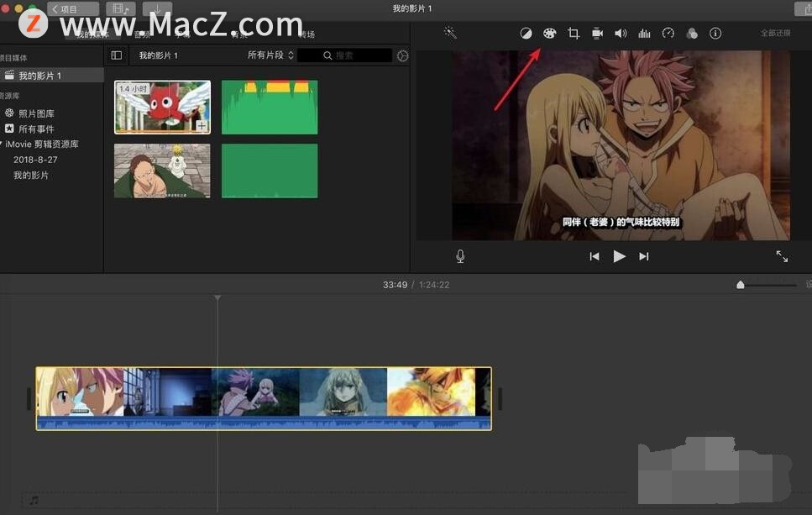Open the video stabilization tool
This screenshot has height=515, width=812.
(597, 34)
